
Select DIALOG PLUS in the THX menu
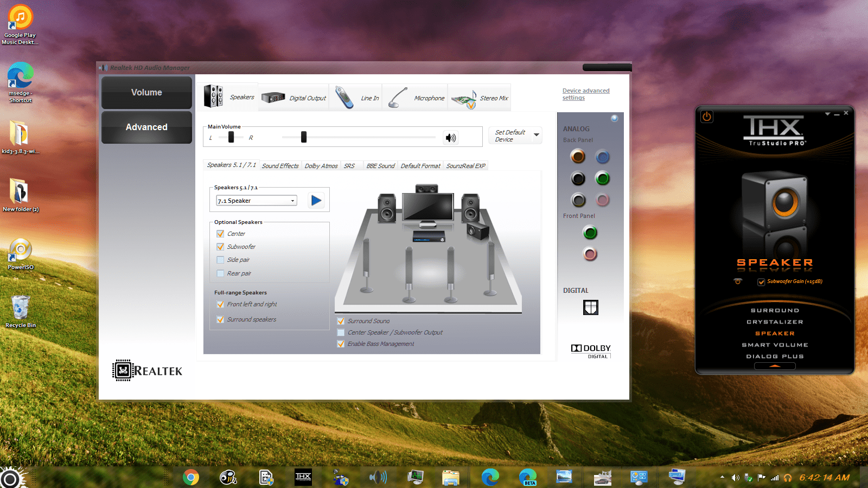[x=775, y=357]
